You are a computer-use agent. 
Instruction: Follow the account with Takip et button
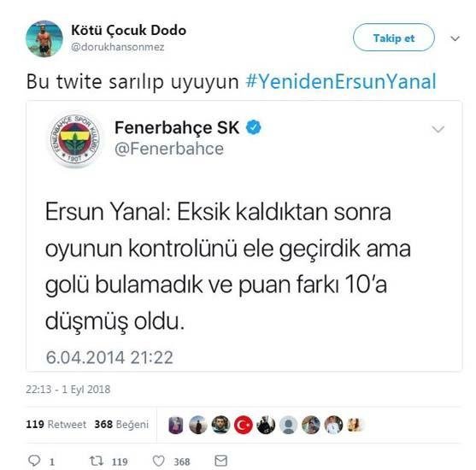tap(394, 38)
